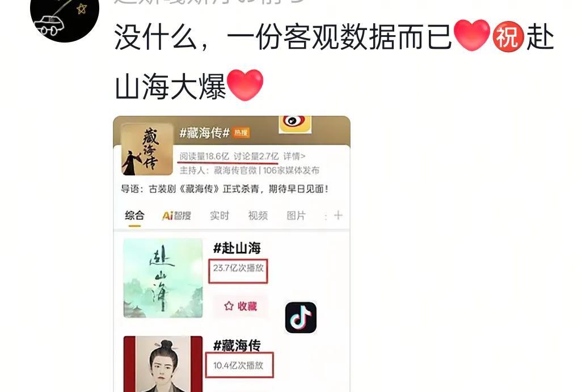Open the 藏海传 portrait thumbnail

point(163,364)
